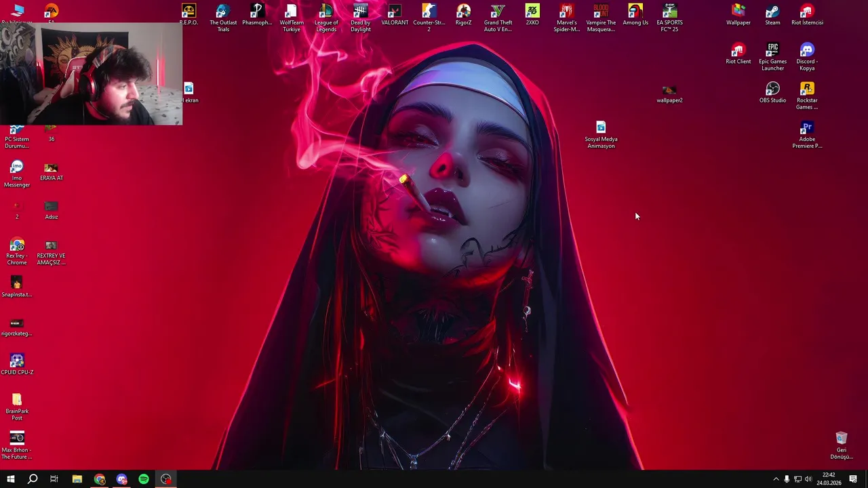Click Epic Games Launcher icon
868x488 pixels.
pos(772,56)
